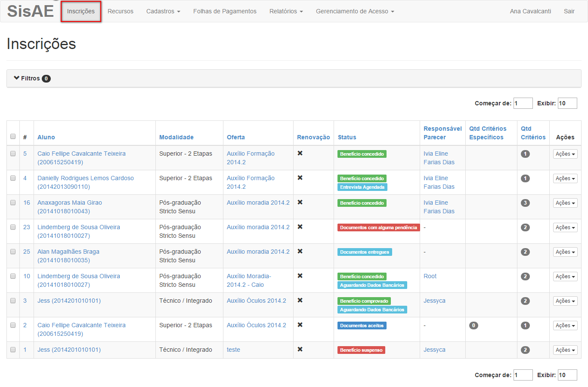Check the box for inscription 5
Image resolution: width=588 pixels, height=387 pixels.
[13, 154]
